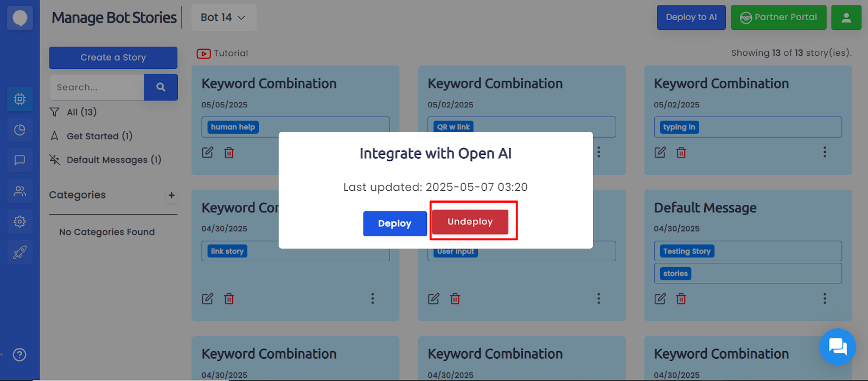This screenshot has width=868, height=381.
Task: Expand the Bot 14 dropdown
Action: pos(224,17)
